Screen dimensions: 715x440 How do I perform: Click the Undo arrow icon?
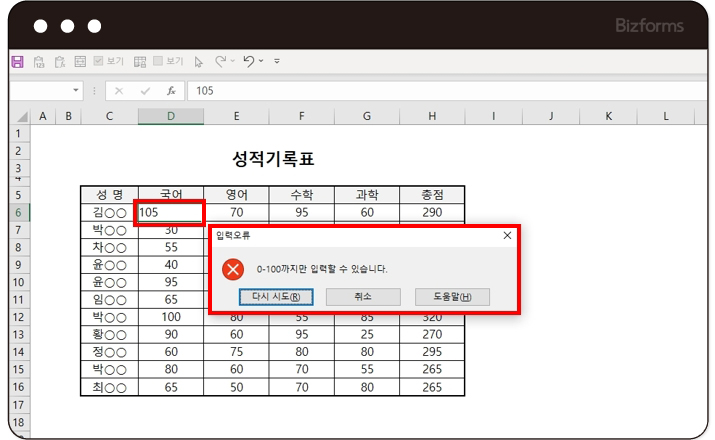(248, 61)
